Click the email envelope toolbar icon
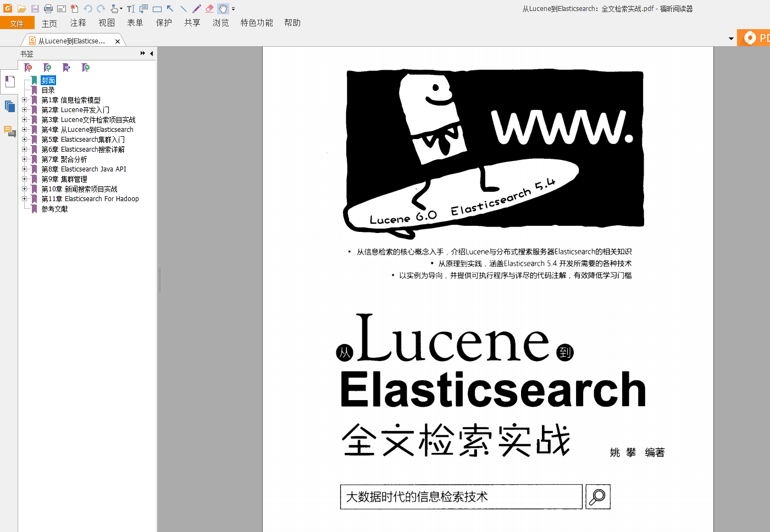The width and height of the screenshot is (770, 532). click(x=62, y=9)
